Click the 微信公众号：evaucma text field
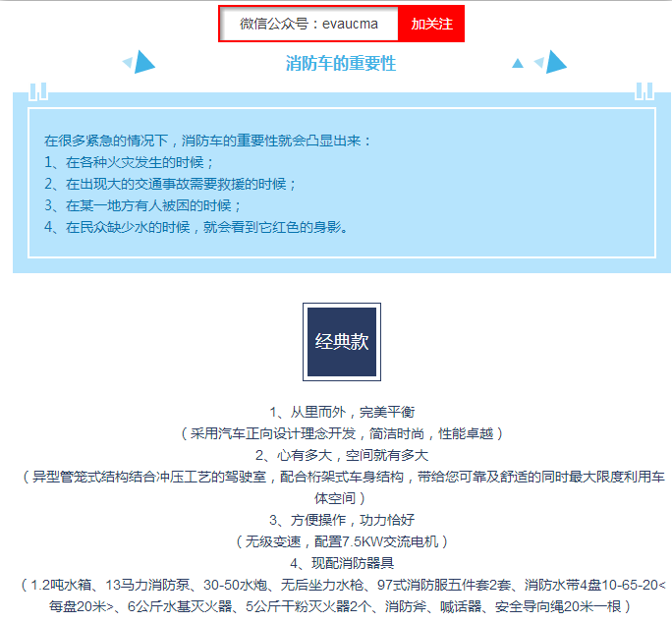Image resolution: width=672 pixels, height=623 pixels. pyautogui.click(x=308, y=24)
